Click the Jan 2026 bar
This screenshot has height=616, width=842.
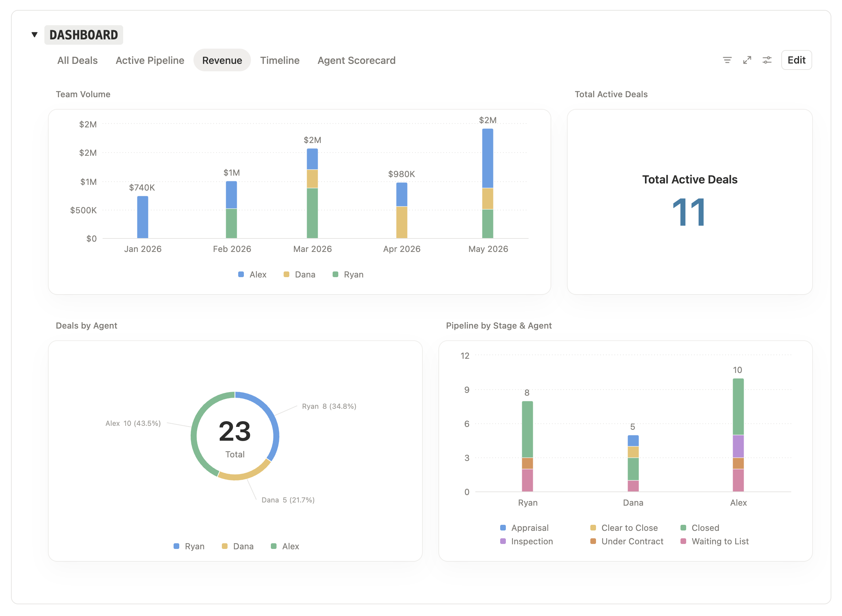click(142, 217)
